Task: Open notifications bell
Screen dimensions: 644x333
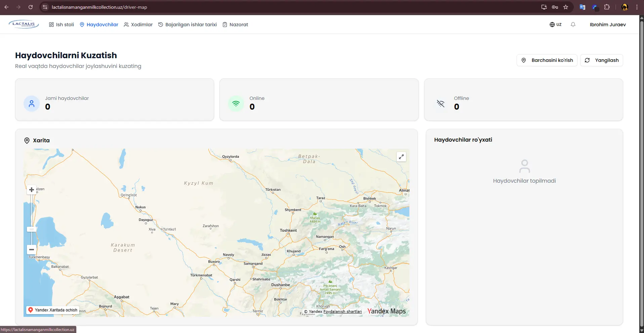Action: point(573,25)
